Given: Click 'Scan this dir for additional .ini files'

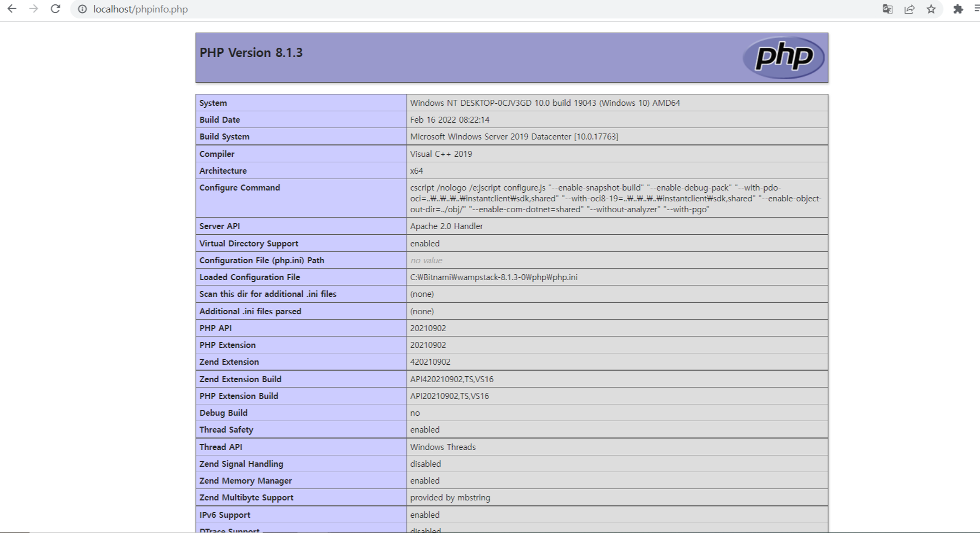Looking at the screenshot, I should point(268,294).
